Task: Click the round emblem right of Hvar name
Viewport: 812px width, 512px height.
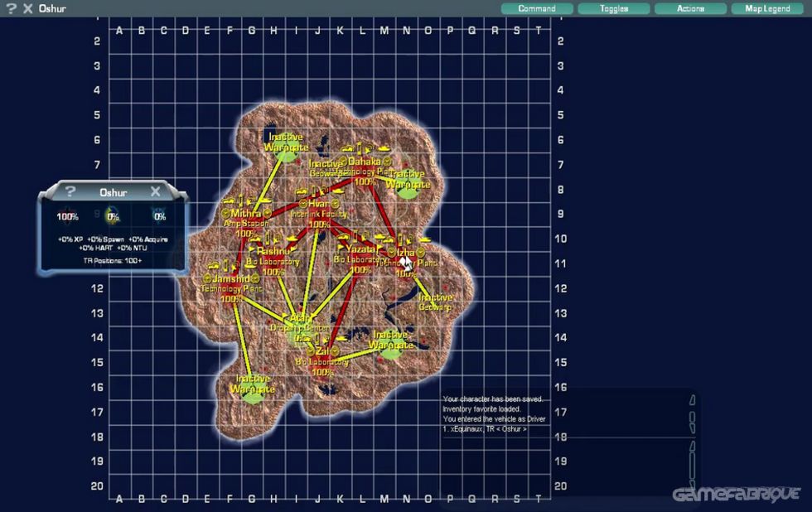Action: coord(336,204)
